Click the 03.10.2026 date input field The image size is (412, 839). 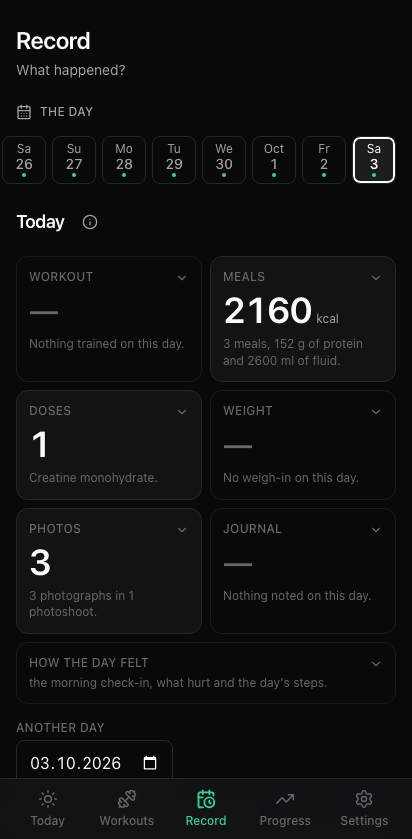pyautogui.click(x=95, y=762)
